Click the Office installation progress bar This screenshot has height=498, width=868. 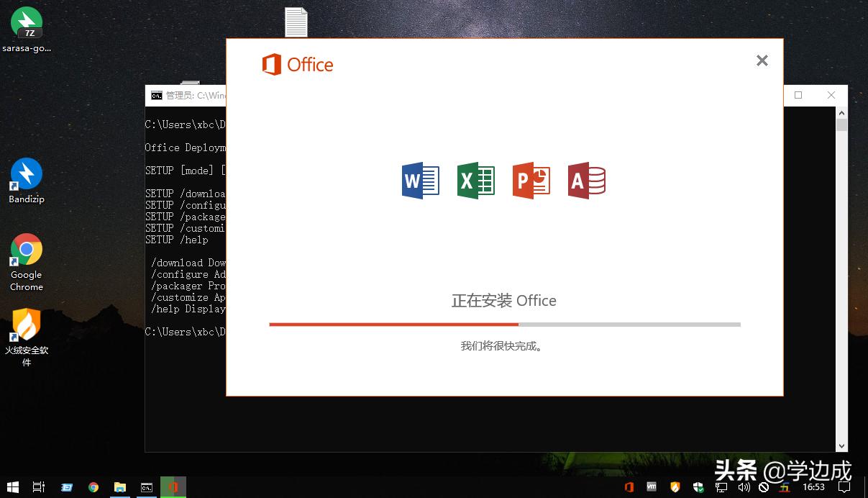tap(503, 324)
